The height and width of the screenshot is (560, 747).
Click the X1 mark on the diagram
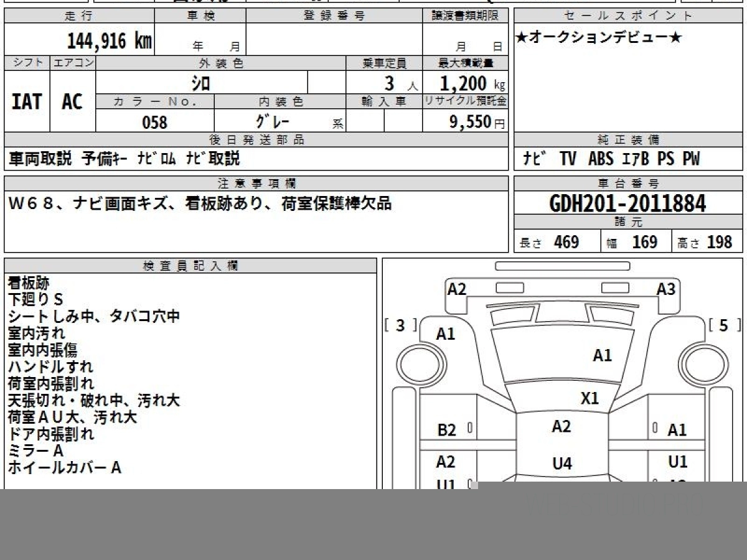[x=590, y=398]
